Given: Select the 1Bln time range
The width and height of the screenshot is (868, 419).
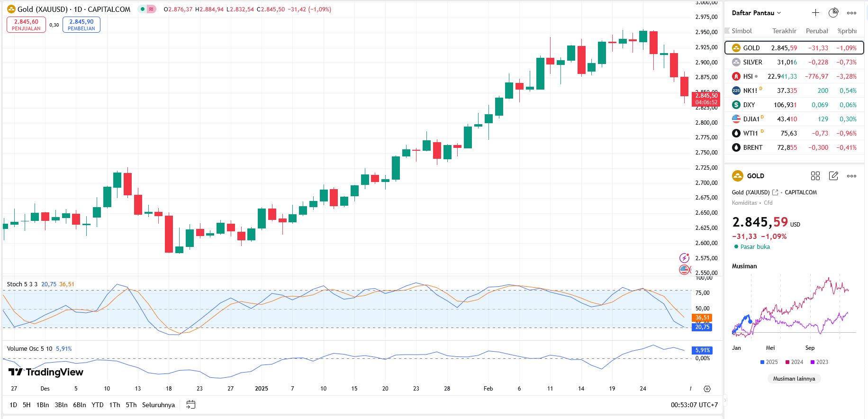Looking at the screenshot, I should coord(43,405).
